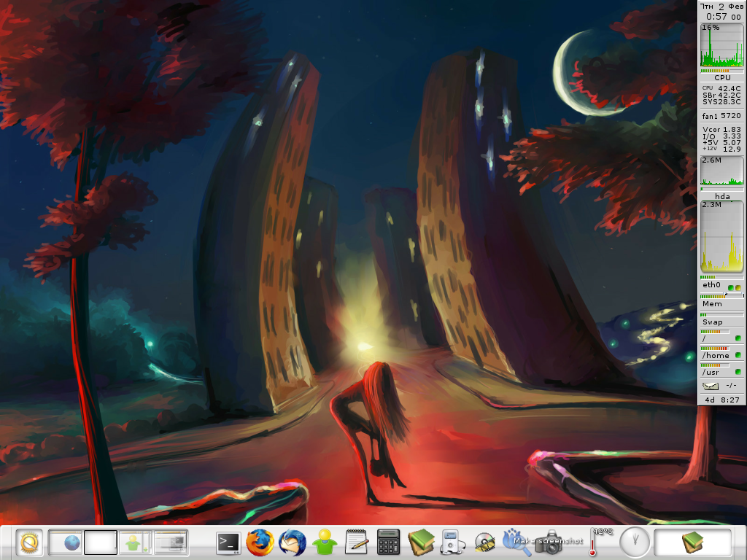Viewport: 747px width, 560px height.
Task: Switch to pager desktop showing green buddy window
Action: (135, 542)
